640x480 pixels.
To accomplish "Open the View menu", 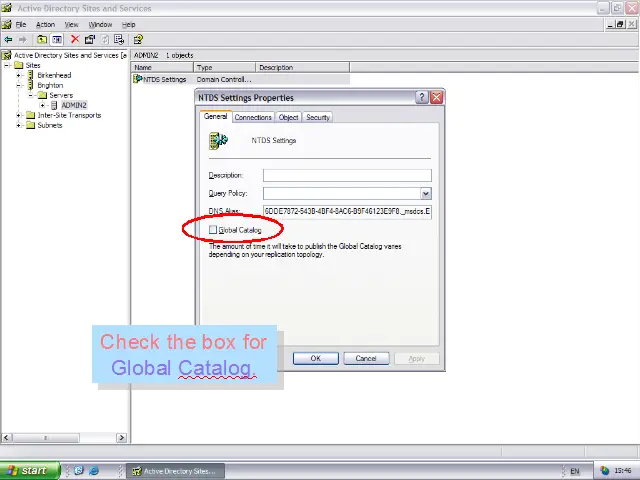I will (71, 24).
